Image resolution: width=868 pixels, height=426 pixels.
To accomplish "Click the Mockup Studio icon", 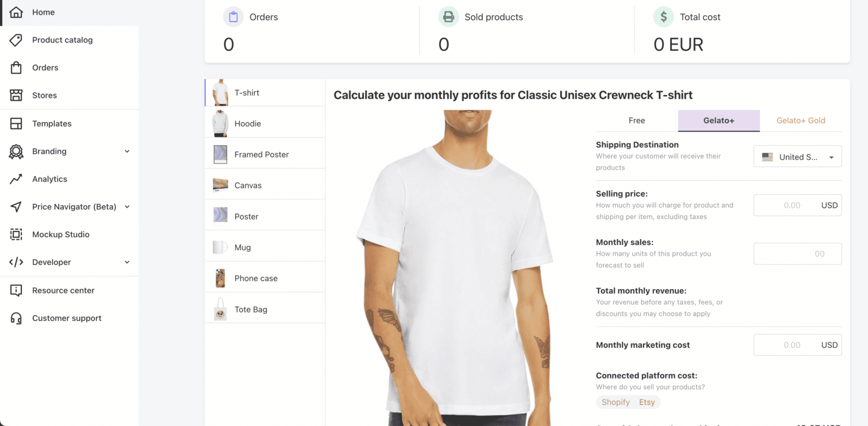I will [x=16, y=234].
